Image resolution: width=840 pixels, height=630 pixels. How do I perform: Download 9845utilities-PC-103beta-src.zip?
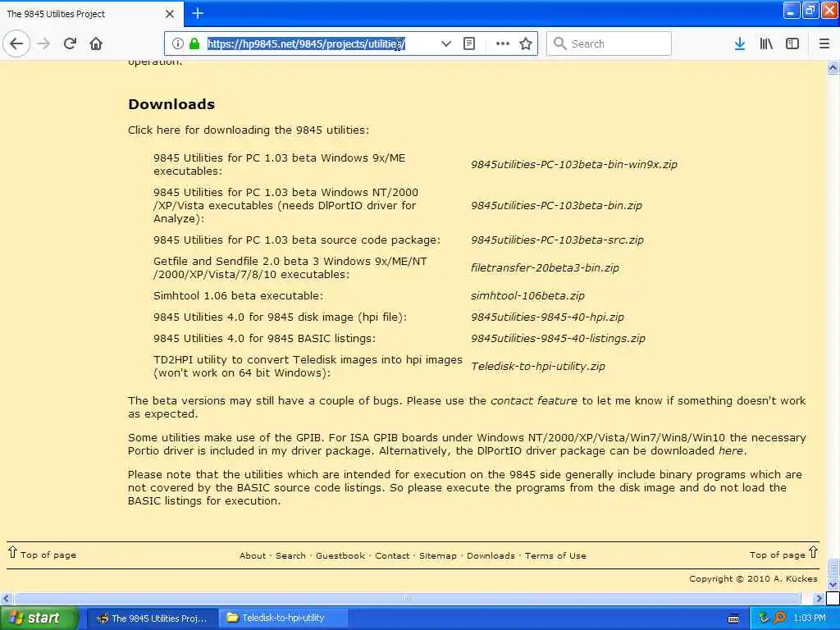pyautogui.click(x=557, y=240)
